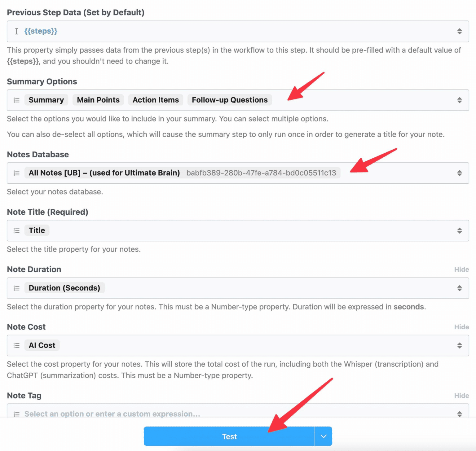476x451 pixels.
Task: Click the text cursor icon in Previous Step Data
Action: 16,31
